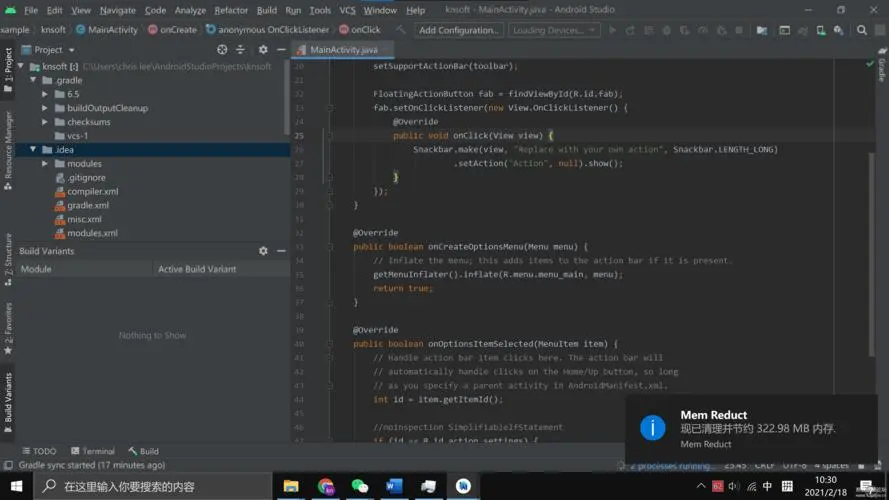Image resolution: width=889 pixels, height=500 pixels.
Task: Select the MainActivity.java editor tab
Action: tap(344, 49)
